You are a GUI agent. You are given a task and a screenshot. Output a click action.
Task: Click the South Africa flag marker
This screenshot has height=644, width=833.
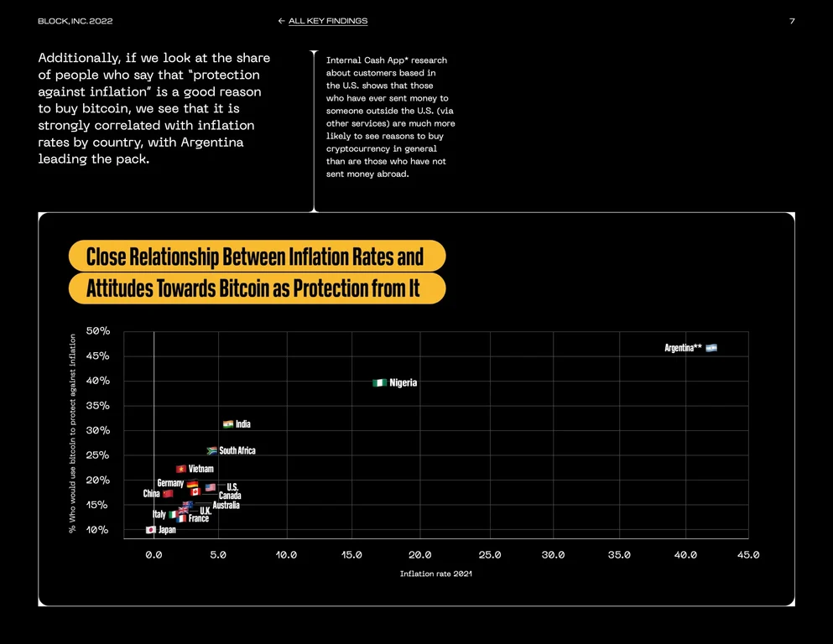(212, 450)
